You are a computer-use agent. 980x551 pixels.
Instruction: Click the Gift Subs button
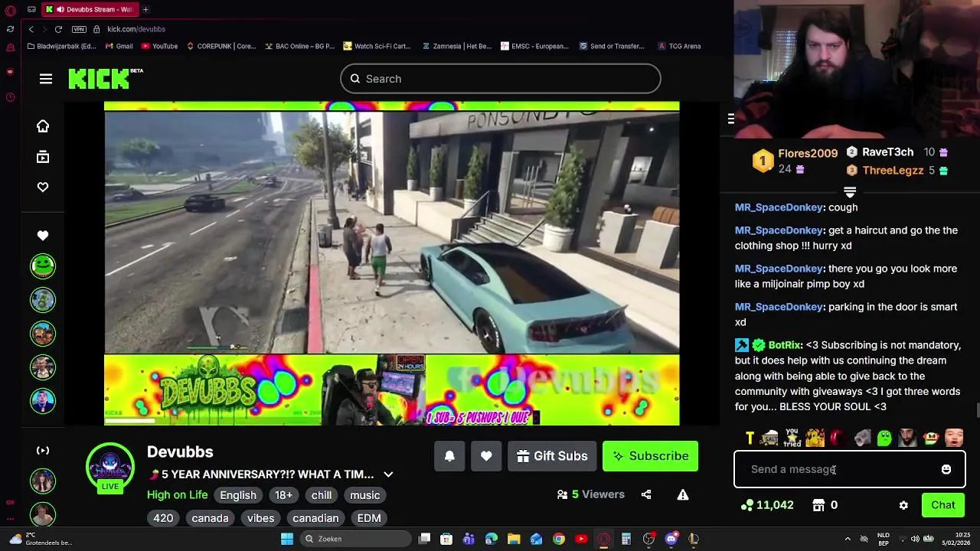point(552,456)
